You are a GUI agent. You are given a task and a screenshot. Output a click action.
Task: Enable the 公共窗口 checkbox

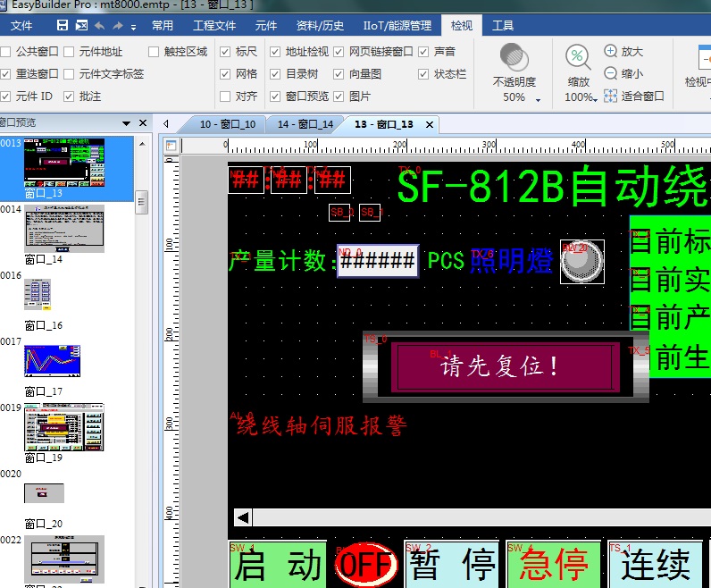click(x=6, y=52)
